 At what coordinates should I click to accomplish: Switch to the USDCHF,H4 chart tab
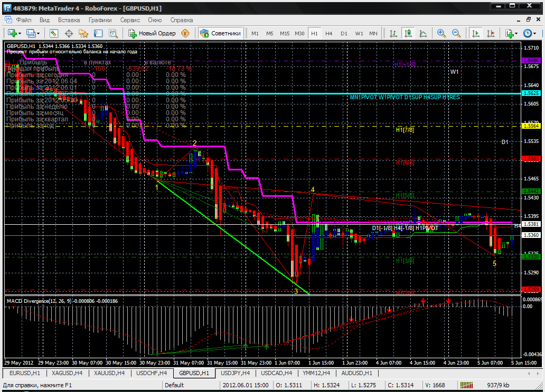pos(152,373)
